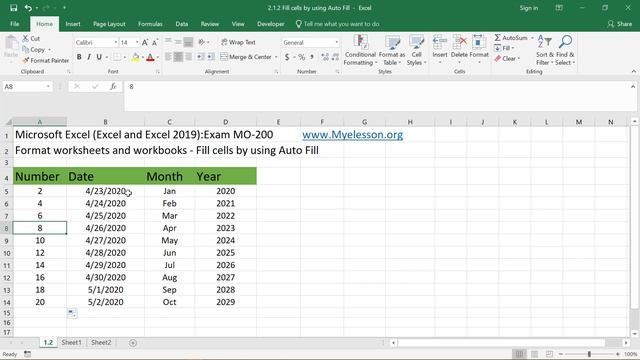Viewport: 640px width, 360px height.
Task: Open Customize Quick Access Toolbar dropdown
Action: point(64,8)
